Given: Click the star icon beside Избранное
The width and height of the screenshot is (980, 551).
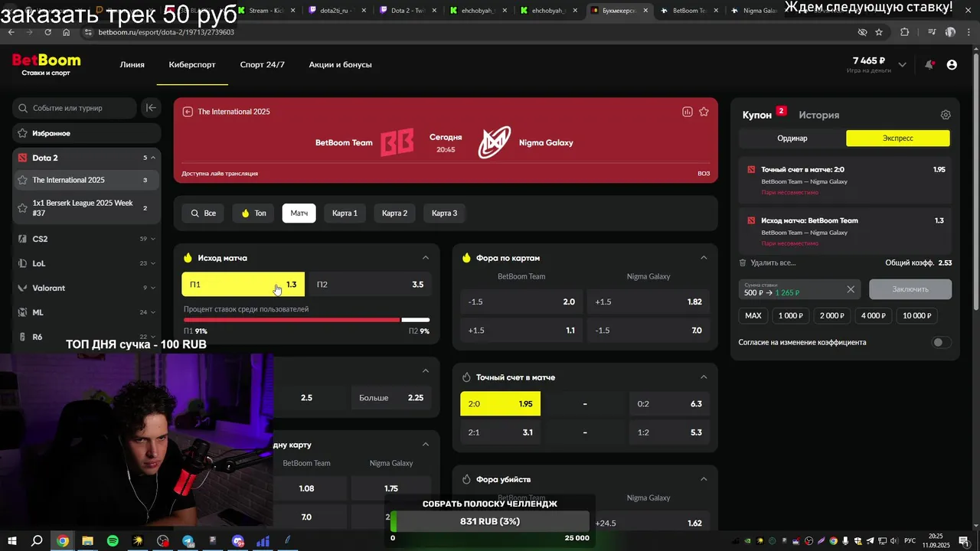Looking at the screenshot, I should (22, 133).
